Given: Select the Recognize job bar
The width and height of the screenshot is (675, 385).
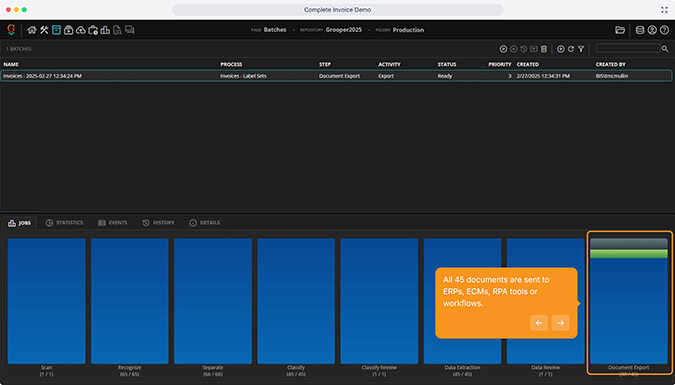Looking at the screenshot, I should pyautogui.click(x=130, y=301).
